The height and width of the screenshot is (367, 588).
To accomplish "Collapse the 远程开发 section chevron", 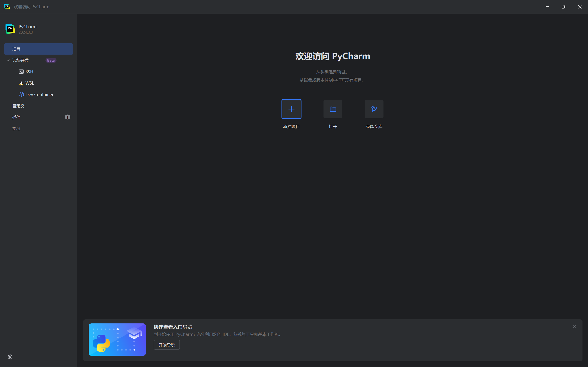I will (x=8, y=60).
